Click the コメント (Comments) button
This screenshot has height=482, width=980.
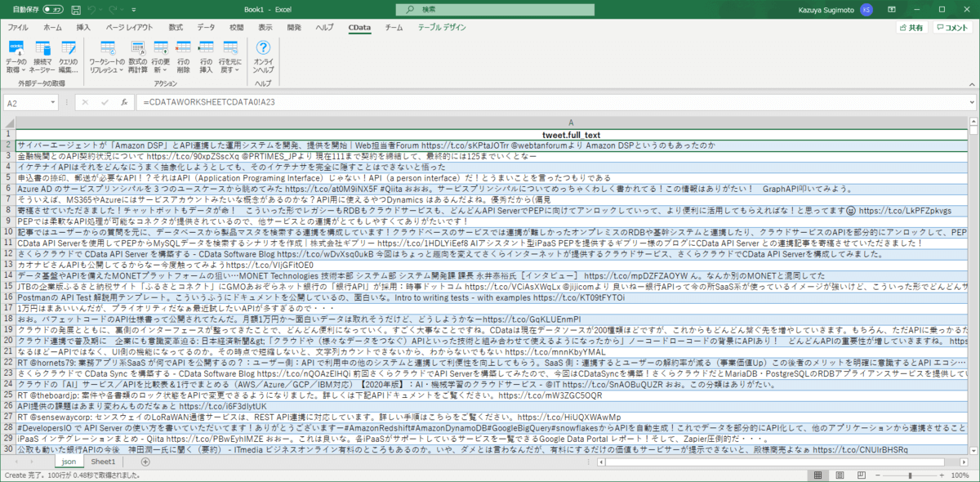tap(954, 28)
